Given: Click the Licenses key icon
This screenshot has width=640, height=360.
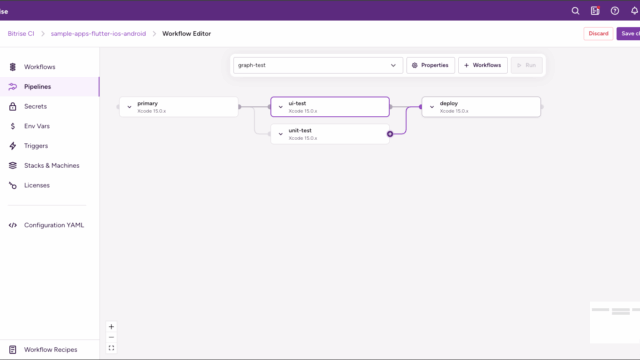Looking at the screenshot, I should pos(13,185).
